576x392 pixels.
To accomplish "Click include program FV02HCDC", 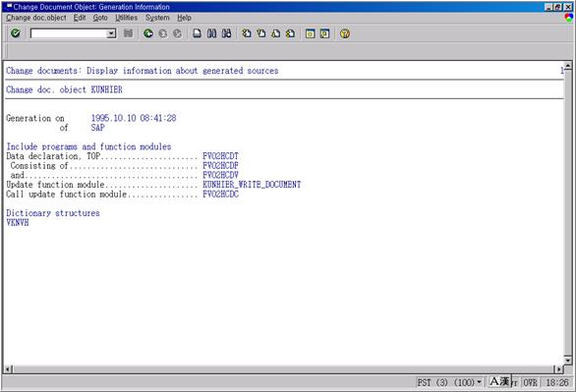I will click(x=220, y=195).
